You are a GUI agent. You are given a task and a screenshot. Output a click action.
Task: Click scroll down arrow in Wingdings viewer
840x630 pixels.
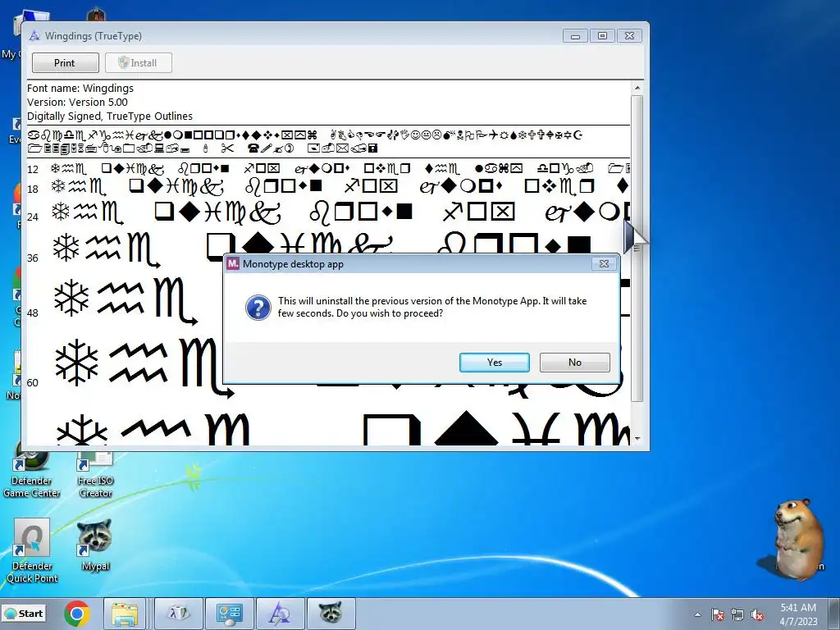coord(637,438)
